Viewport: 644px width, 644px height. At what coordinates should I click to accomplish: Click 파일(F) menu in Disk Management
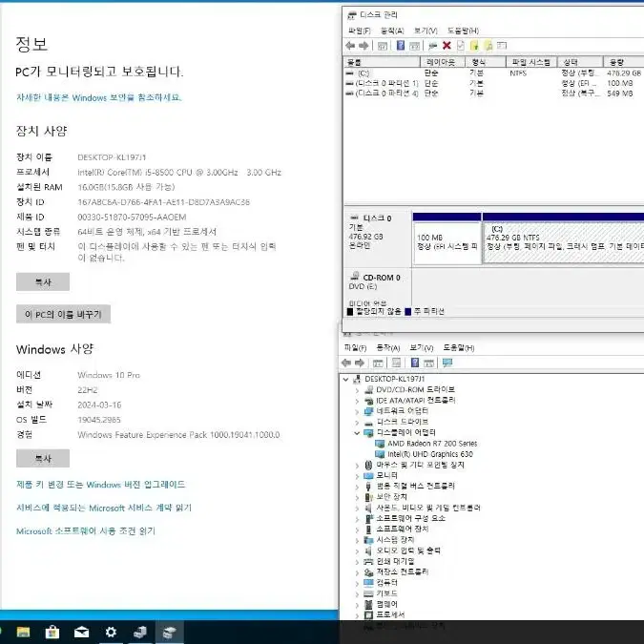tap(359, 31)
